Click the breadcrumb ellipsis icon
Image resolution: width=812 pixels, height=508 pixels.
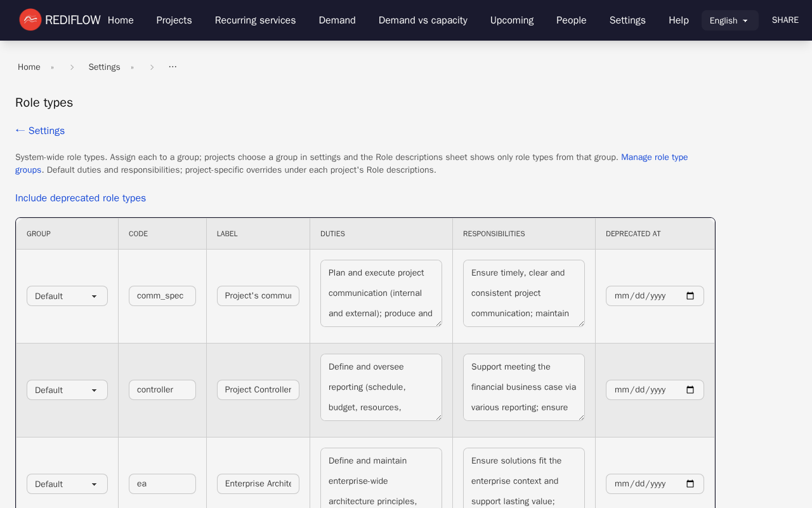(173, 67)
